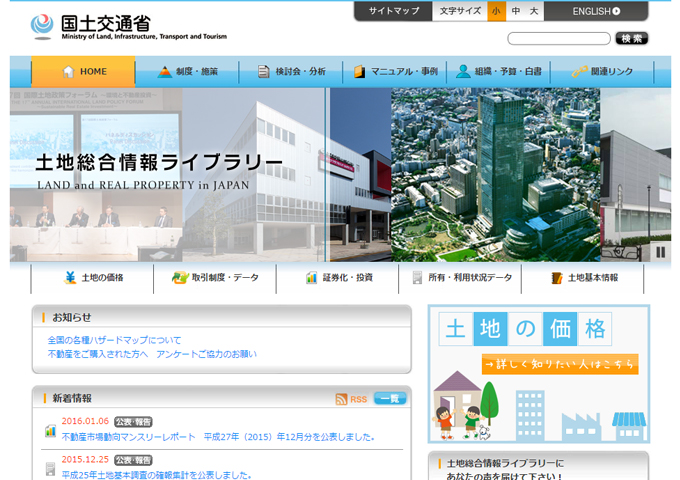
Task: Click the お知らせ section heading
Action: point(72,317)
